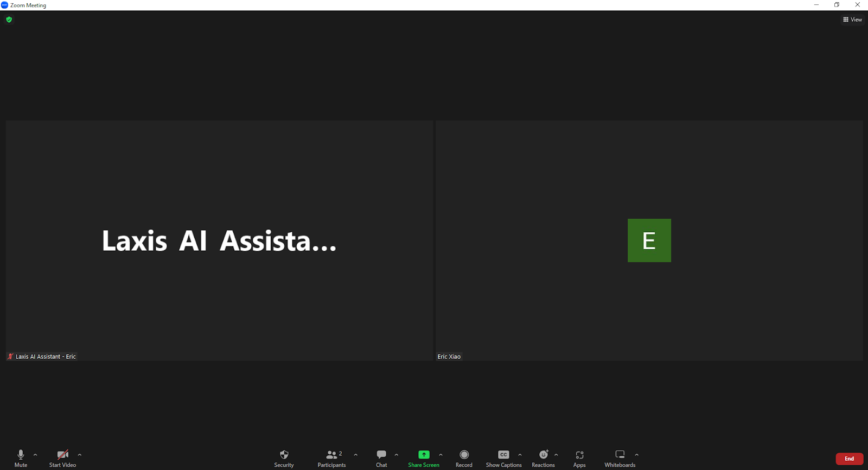Expand caption options arrow

click(520, 455)
